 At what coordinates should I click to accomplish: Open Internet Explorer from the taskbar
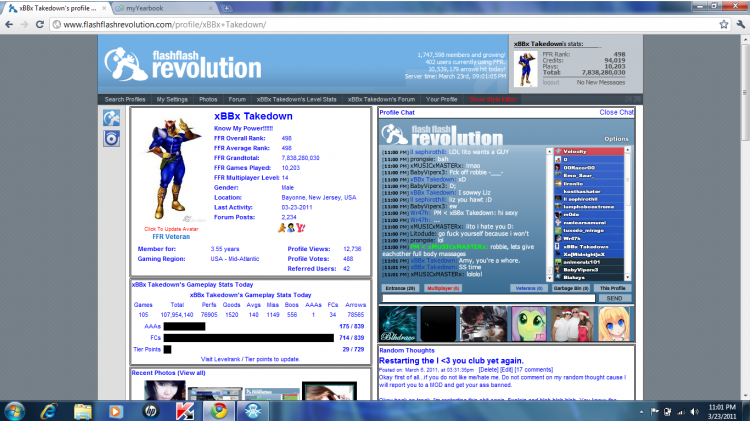49,411
